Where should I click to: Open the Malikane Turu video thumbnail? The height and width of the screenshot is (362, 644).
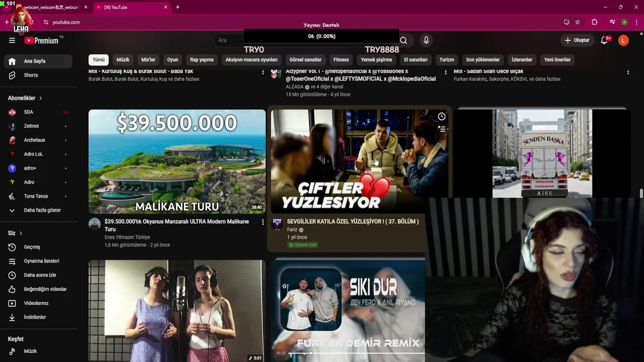177,161
